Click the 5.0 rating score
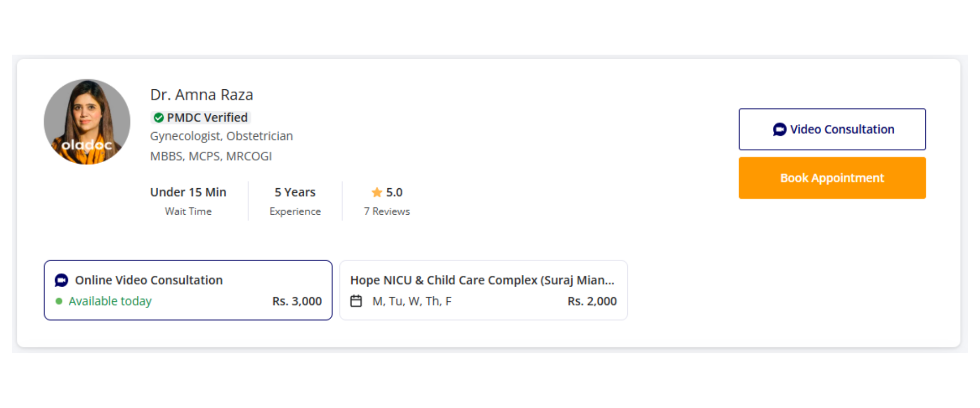The width and height of the screenshot is (980, 408). [x=395, y=192]
